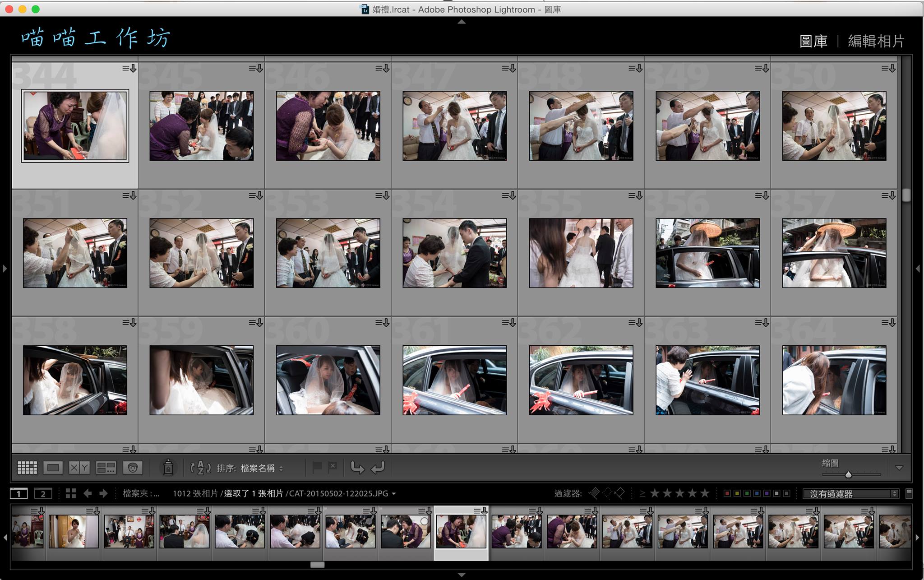Screen dimensions: 924x580
Task: Expand the right panel
Action: click(x=918, y=269)
